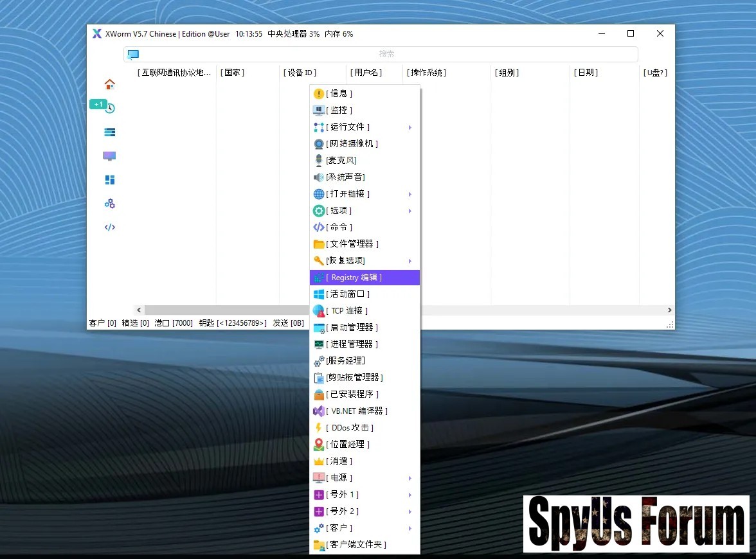The width and height of the screenshot is (756, 559).
Task: Click the stacked list icon in the sidebar
Action: tap(110, 132)
